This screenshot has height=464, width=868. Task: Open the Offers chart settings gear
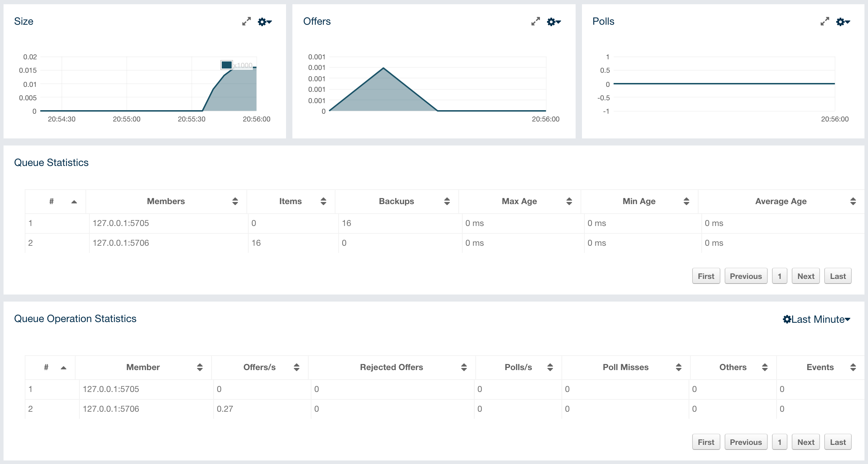554,22
